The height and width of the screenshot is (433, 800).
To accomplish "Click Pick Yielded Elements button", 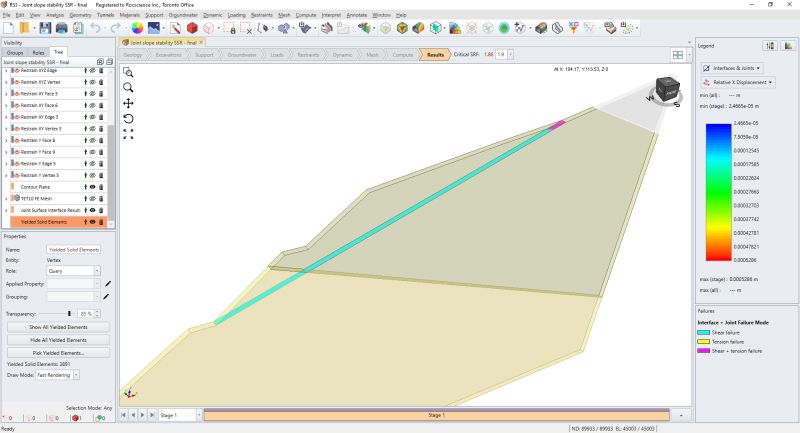I will [58, 352].
